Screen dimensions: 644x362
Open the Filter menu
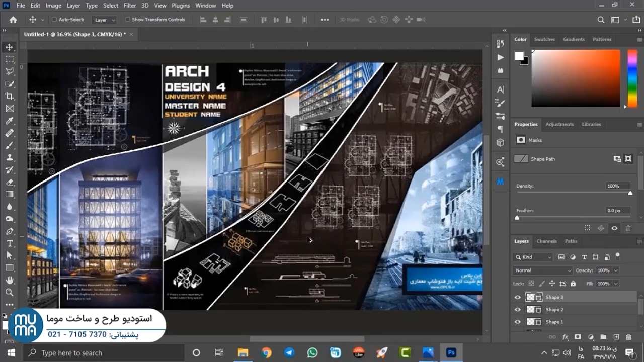[x=130, y=6]
